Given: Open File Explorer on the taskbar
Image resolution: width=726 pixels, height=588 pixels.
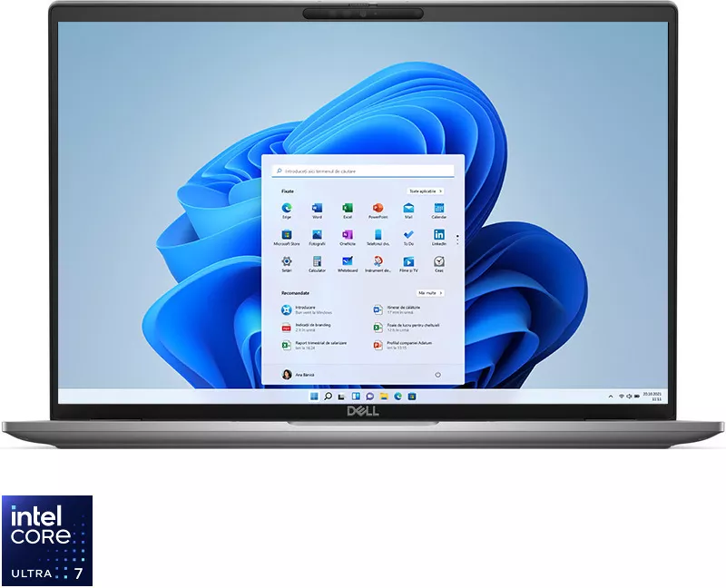Looking at the screenshot, I should [x=384, y=397].
